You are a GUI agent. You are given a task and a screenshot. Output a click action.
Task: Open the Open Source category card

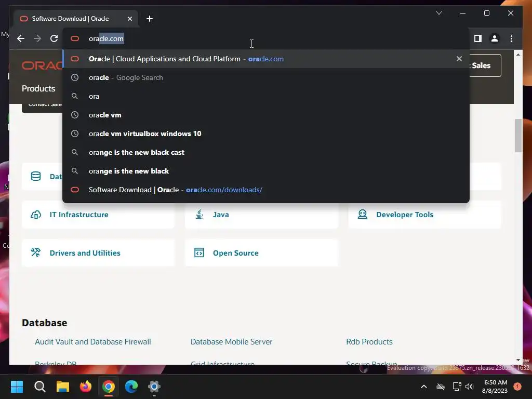[261, 253]
